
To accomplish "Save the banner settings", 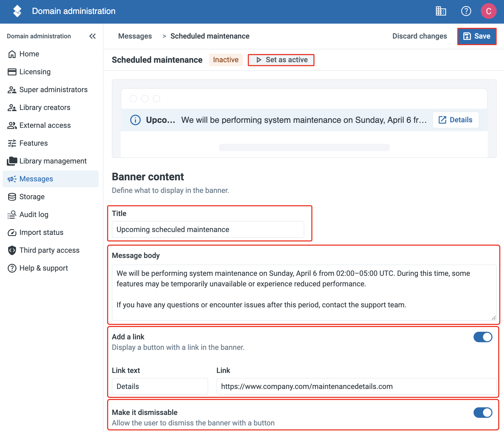I will (477, 36).
